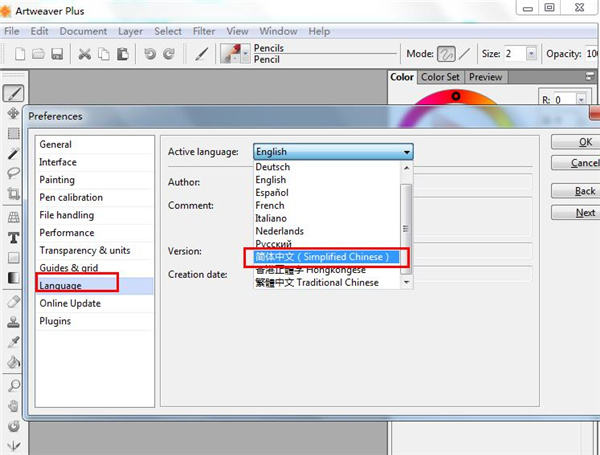Click the Undo arrow icon

(150, 54)
